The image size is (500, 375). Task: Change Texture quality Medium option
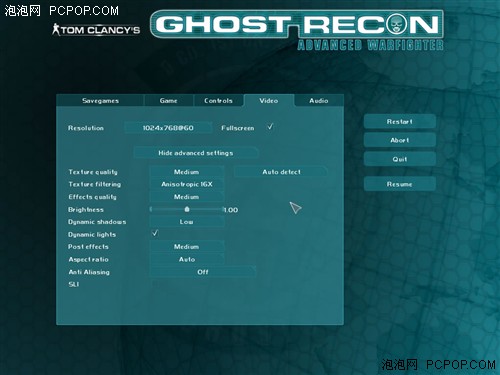(187, 172)
